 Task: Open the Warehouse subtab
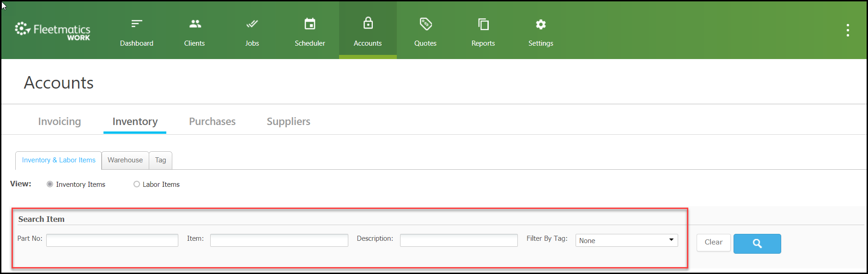(125, 160)
